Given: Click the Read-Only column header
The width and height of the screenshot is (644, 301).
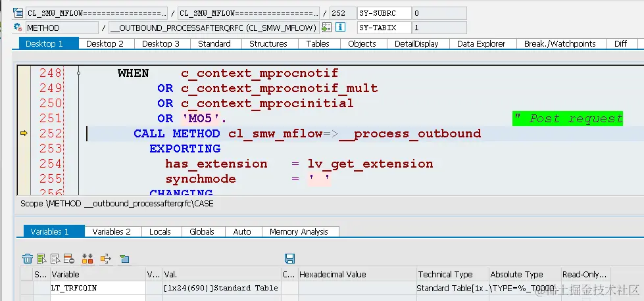Looking at the screenshot, I should 586,274.
